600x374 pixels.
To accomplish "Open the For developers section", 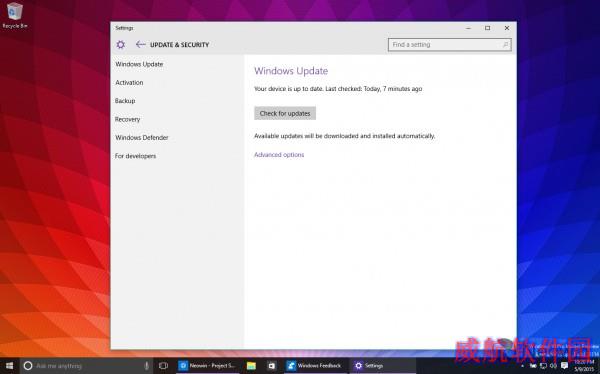I will coord(135,156).
